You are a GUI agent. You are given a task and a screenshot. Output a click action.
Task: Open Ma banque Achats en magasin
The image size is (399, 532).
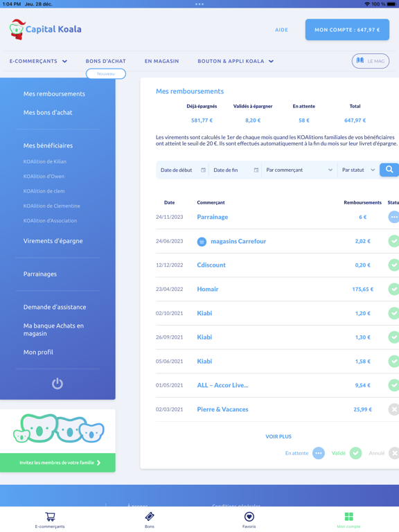[x=53, y=330]
